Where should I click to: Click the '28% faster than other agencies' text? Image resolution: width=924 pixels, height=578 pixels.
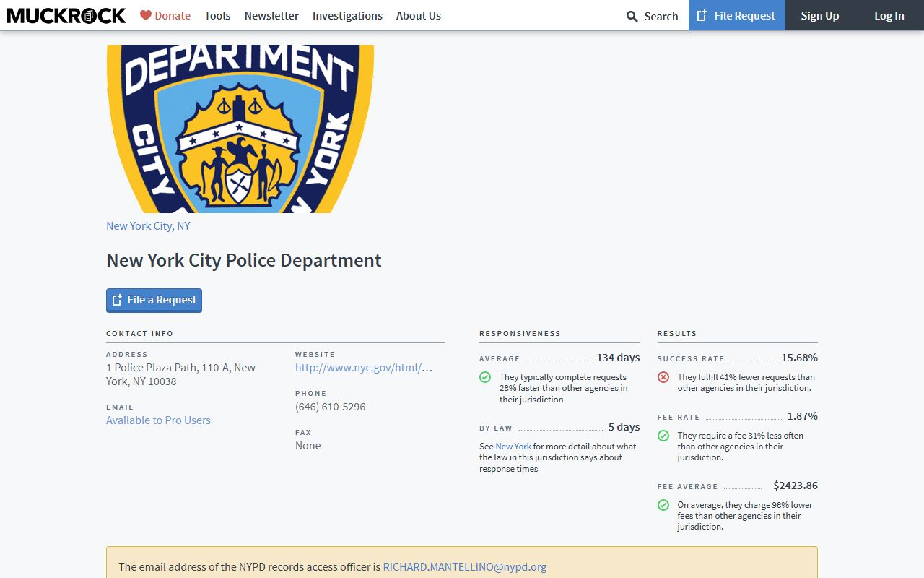coord(563,388)
